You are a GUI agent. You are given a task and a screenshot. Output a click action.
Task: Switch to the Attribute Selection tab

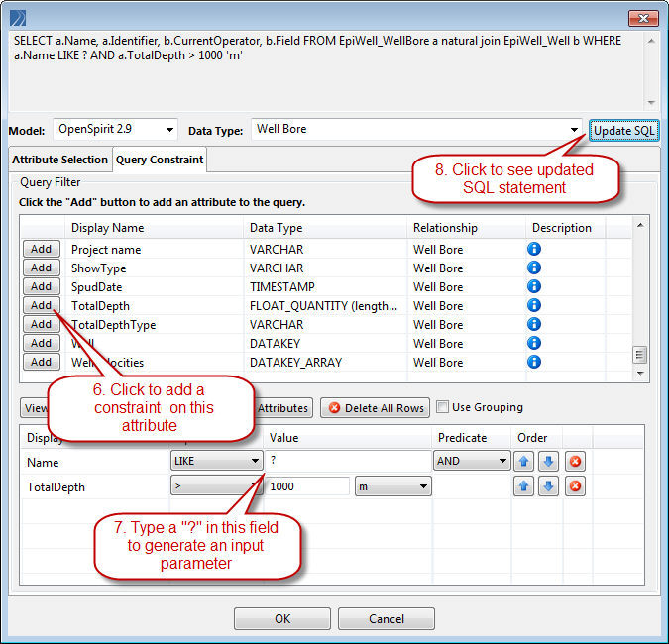[60, 160]
